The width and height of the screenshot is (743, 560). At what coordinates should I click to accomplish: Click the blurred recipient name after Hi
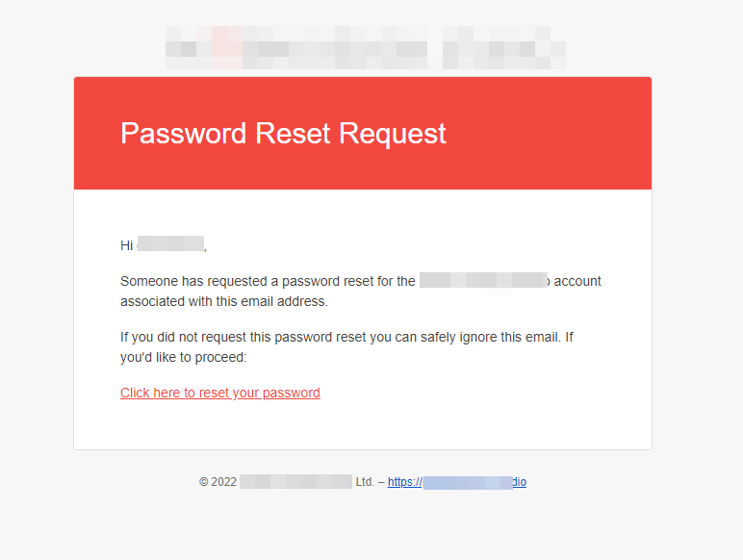170,243
